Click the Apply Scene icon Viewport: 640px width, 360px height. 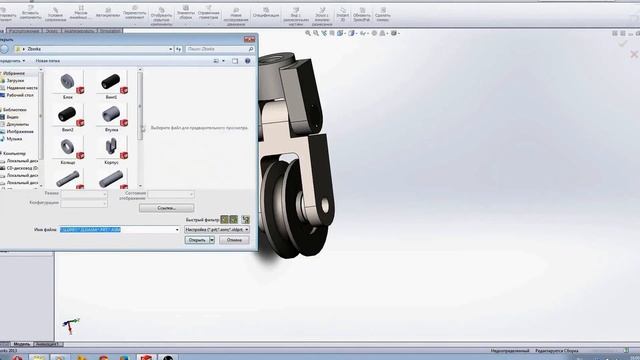[383, 33]
